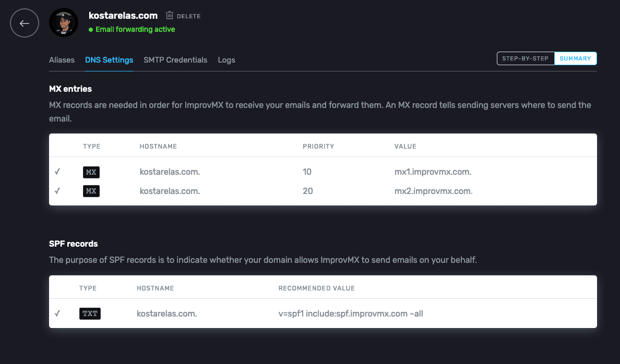Click the trash can delete icon
Viewport: 620px width, 364px height.
click(170, 16)
